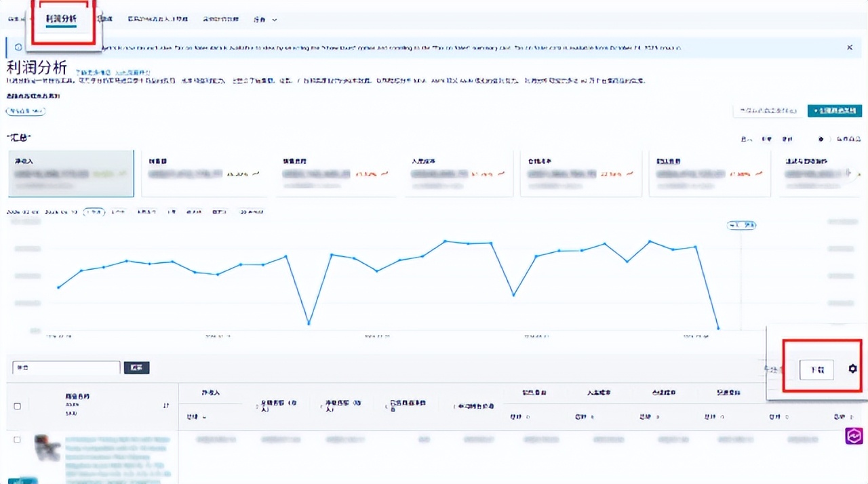Select the first date range pill
Viewport: 868px width, 484px height.
tap(94, 212)
